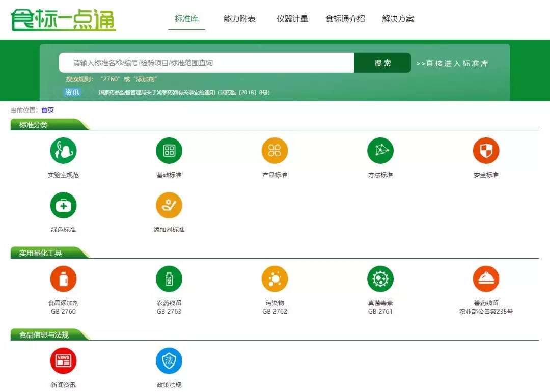Go to 首页 breadcrumb link
The width and height of the screenshot is (550, 392).
47,110
